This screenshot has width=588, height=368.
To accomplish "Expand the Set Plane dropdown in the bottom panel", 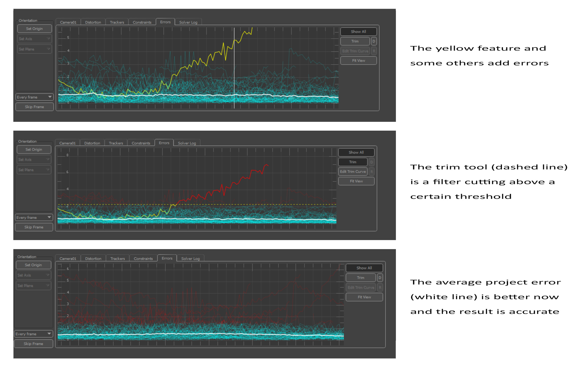I will (x=33, y=286).
